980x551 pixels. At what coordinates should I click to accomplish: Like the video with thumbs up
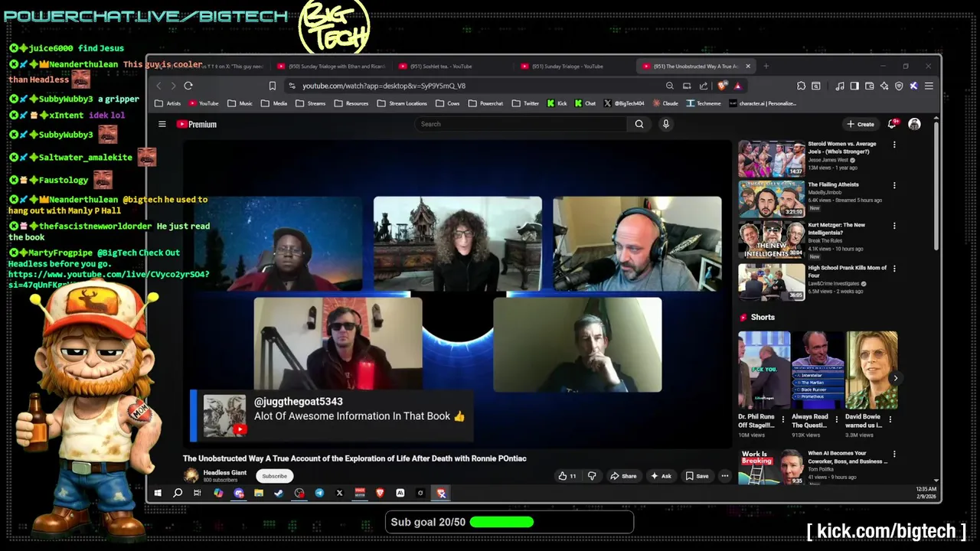coord(567,476)
